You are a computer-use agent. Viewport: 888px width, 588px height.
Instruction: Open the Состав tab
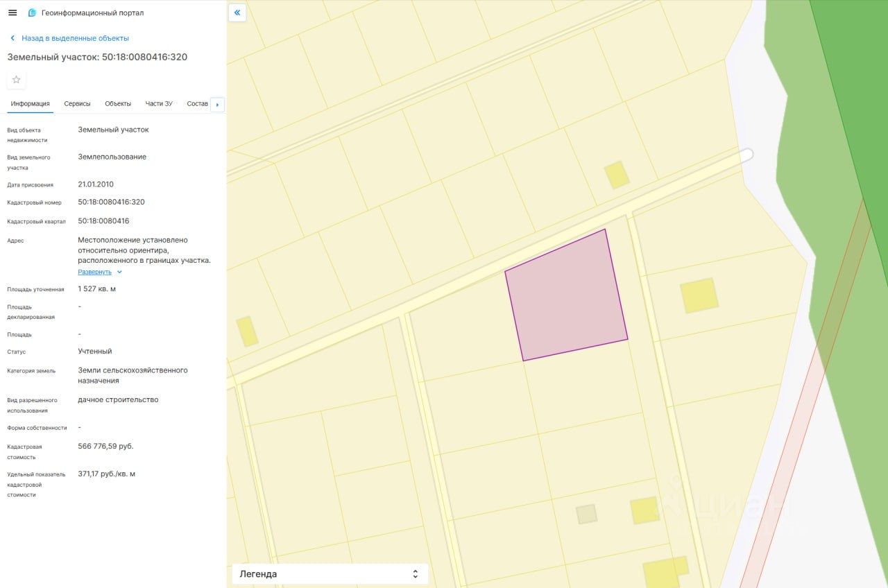[x=197, y=104]
